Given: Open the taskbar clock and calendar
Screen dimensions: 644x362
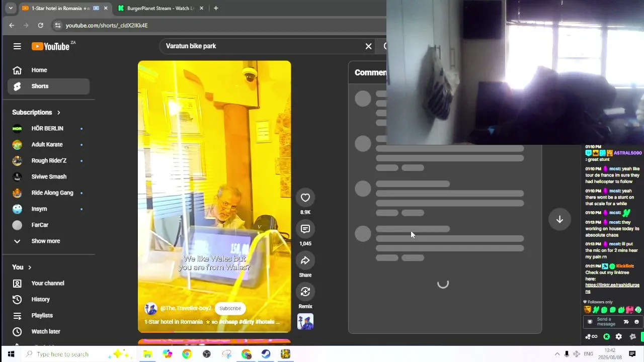Looking at the screenshot, I should [x=610, y=354].
